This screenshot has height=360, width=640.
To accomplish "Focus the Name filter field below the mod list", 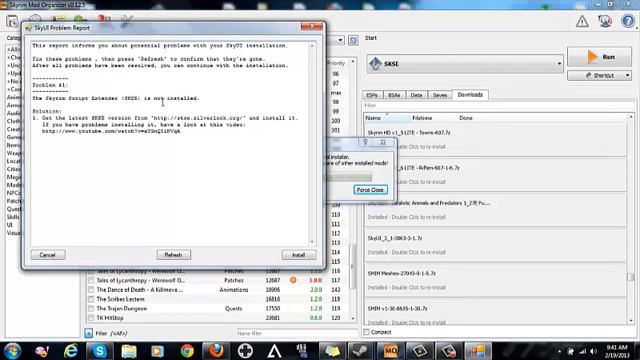I will 296,333.
